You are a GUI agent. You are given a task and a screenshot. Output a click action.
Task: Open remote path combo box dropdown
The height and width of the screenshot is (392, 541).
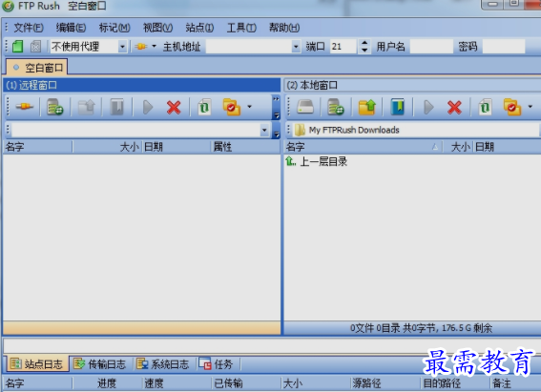coord(264,131)
